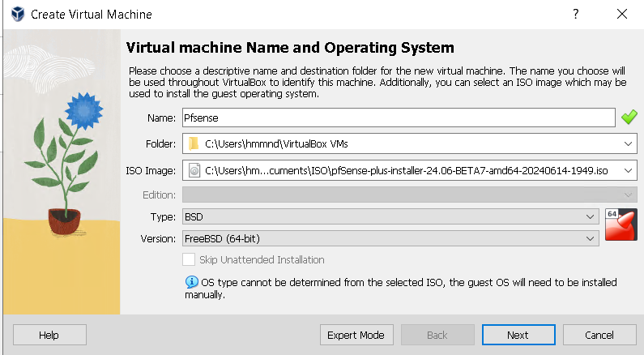Image resolution: width=644 pixels, height=355 pixels.
Task: Click the Folder: field label
Action: coord(160,143)
